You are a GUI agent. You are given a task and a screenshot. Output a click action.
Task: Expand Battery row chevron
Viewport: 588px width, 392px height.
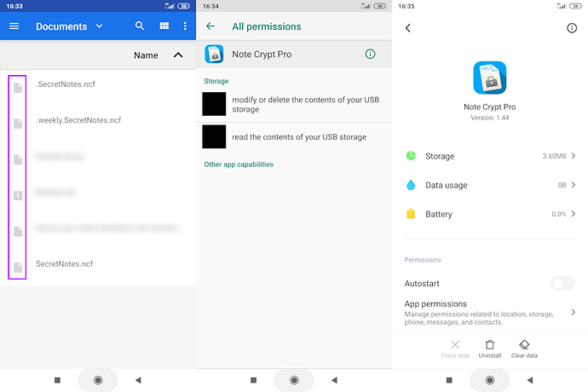(574, 214)
